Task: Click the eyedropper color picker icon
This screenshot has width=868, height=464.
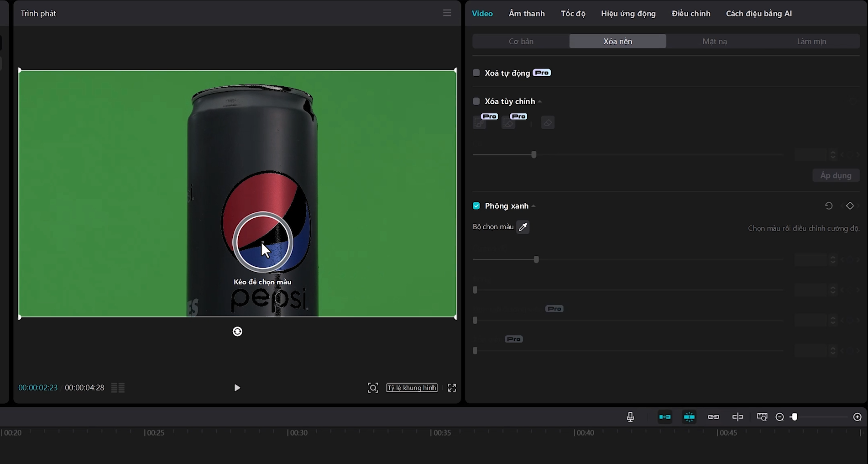Action: 523,227
